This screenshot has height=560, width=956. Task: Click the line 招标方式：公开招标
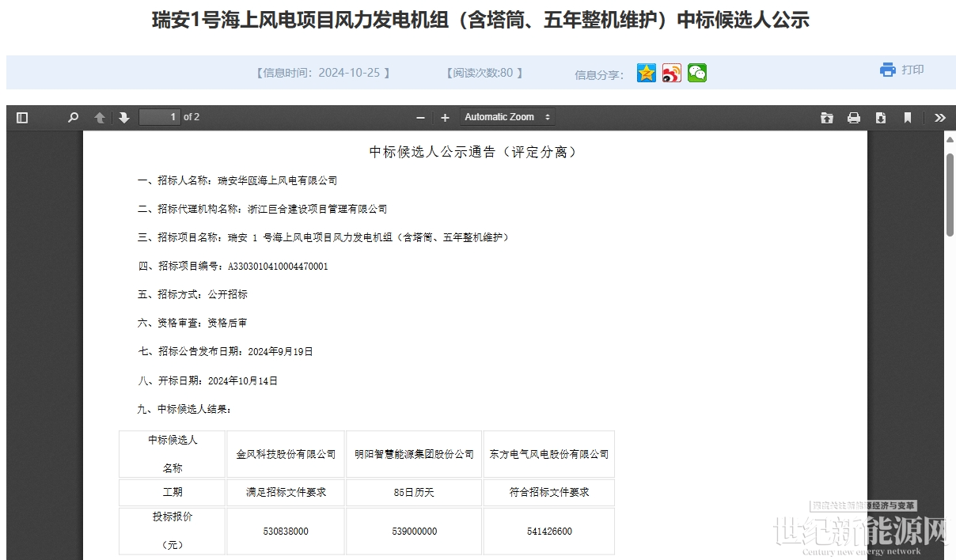click(192, 294)
